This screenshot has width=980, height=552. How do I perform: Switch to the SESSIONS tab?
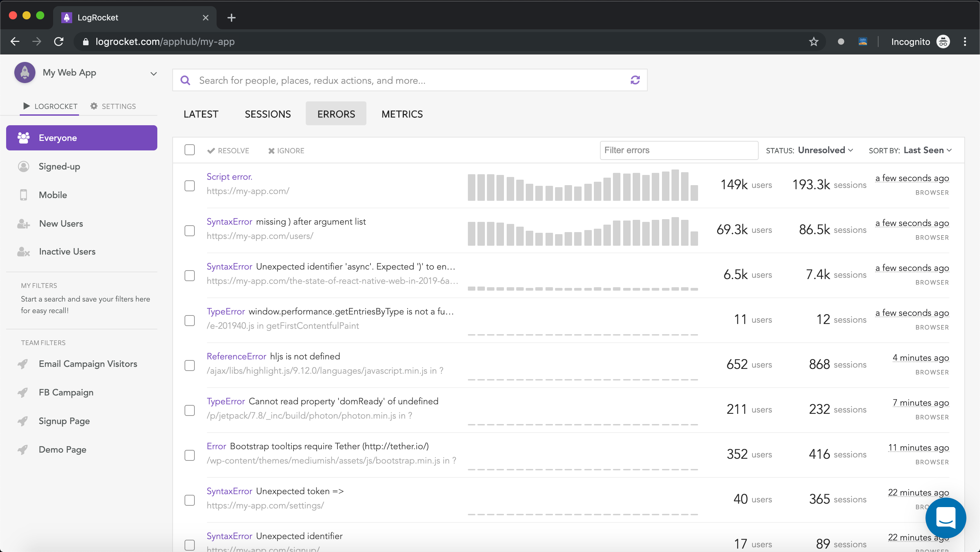coord(268,114)
